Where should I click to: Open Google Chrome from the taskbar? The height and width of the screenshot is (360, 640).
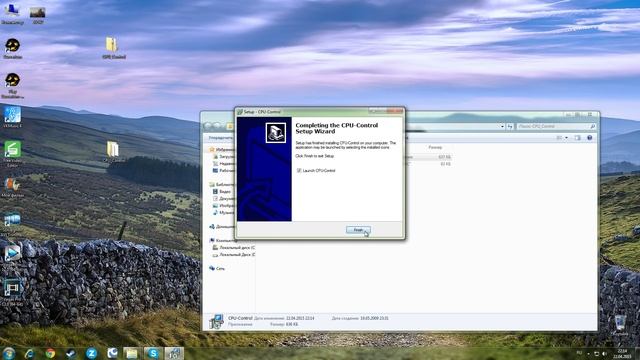pos(50,353)
